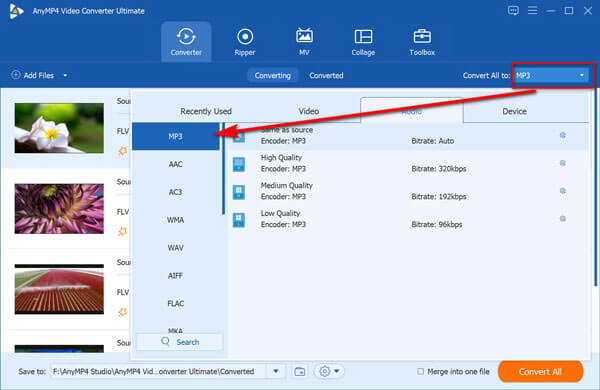Click the Medium Quality MP3 format icon
The width and height of the screenshot is (600, 390).
pyautogui.click(x=239, y=192)
